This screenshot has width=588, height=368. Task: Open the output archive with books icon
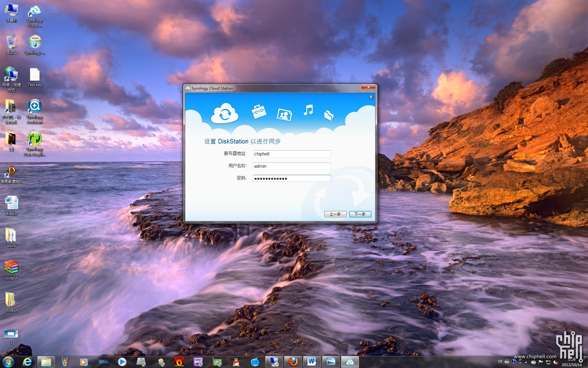click(11, 270)
